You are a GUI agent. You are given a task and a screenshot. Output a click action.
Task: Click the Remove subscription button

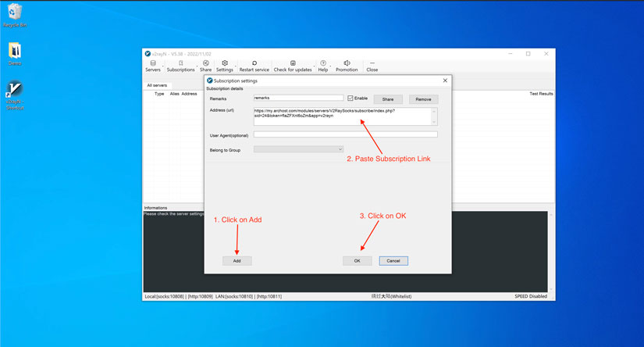click(x=423, y=99)
